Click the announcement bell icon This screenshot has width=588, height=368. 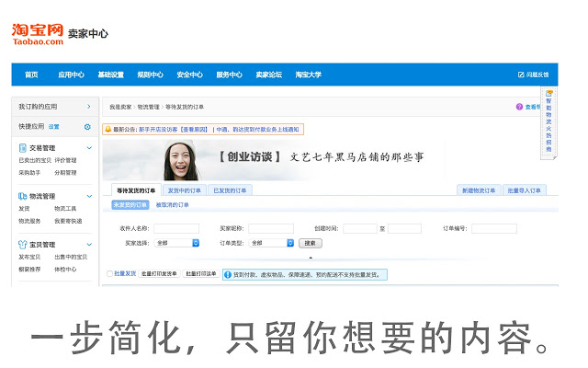pyautogui.click(x=107, y=130)
